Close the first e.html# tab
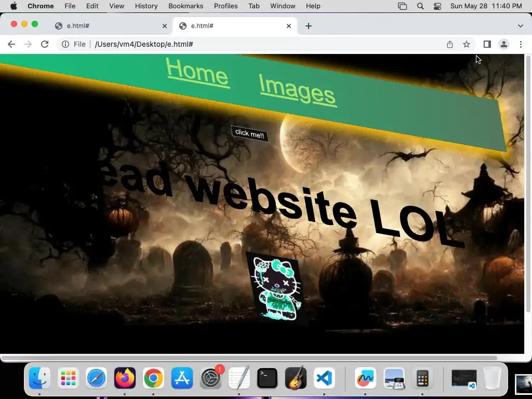The width and height of the screenshot is (532, 399). (165, 26)
